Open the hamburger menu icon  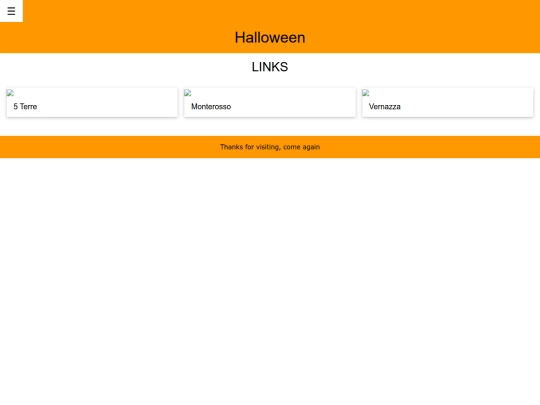click(11, 11)
